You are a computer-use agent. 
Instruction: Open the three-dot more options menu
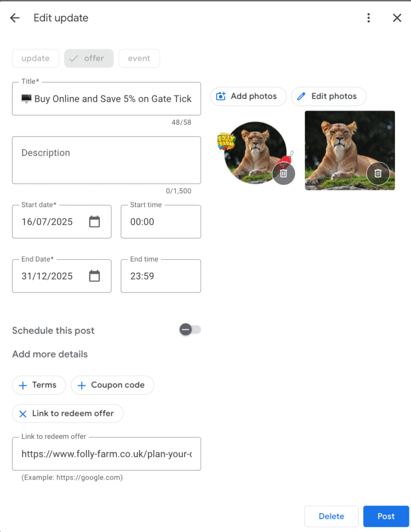click(x=368, y=18)
